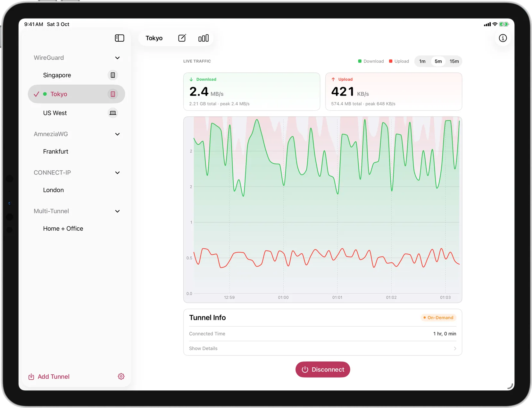Select the US West tunnel
532x408 pixels.
[76, 113]
